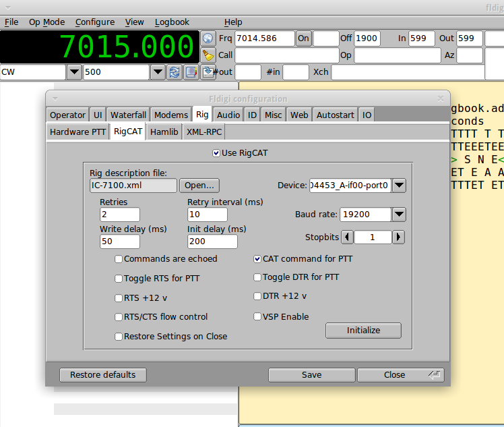Switch to the Operator tab
504x427 pixels.
[67, 115]
